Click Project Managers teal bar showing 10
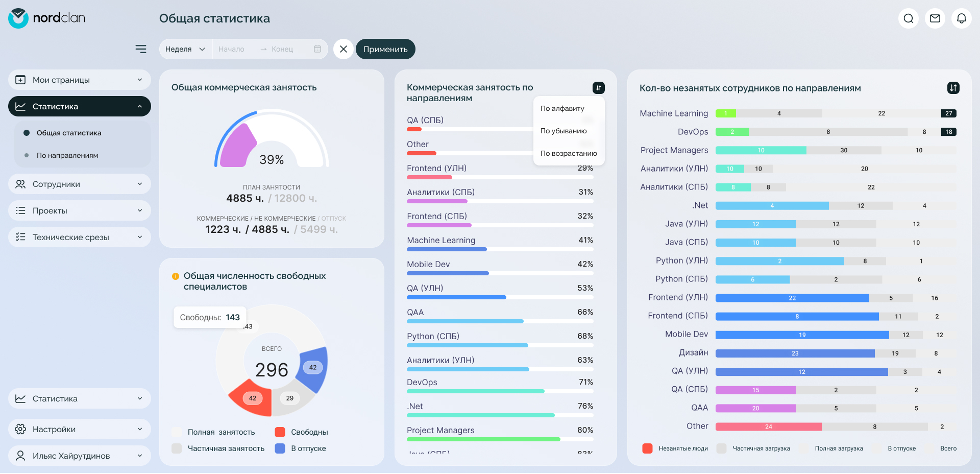Viewport: 980px width, 474px height. [761, 150]
